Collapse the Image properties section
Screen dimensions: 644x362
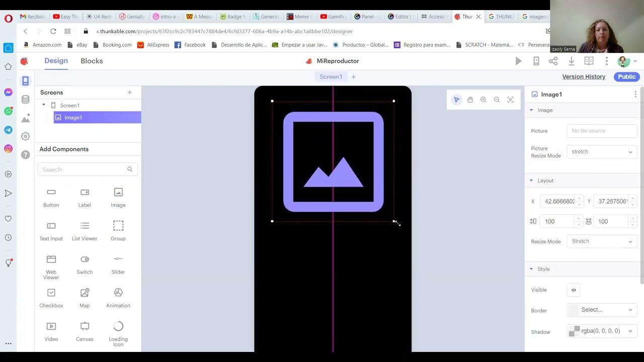(531, 110)
